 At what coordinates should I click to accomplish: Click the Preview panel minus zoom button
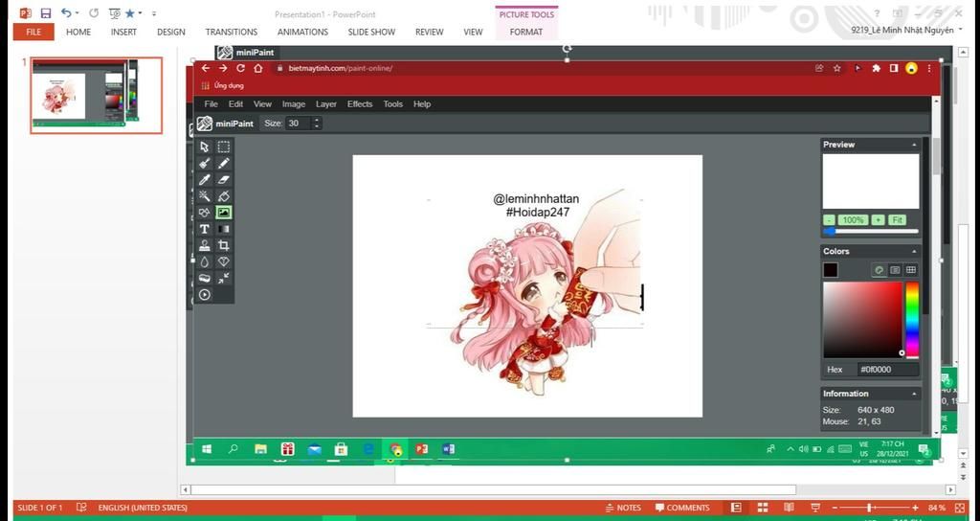tap(829, 220)
